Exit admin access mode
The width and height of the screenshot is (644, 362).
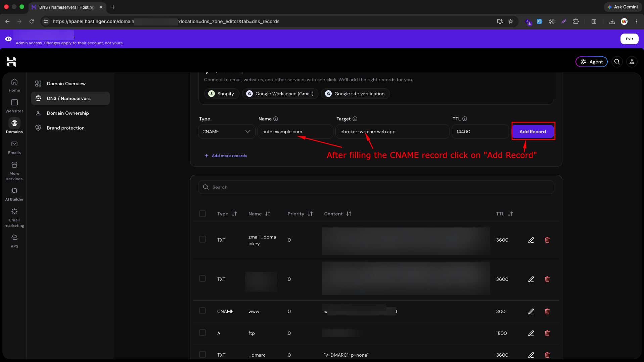click(x=629, y=39)
